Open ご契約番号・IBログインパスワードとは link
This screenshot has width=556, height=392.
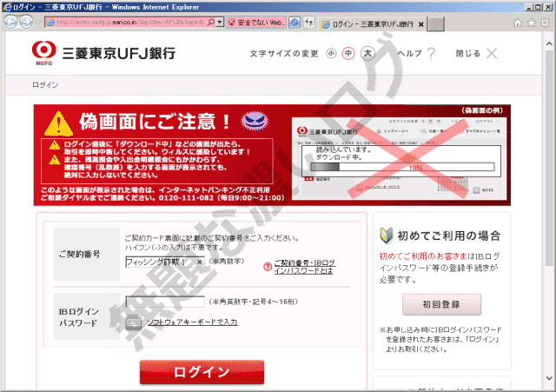(304, 267)
